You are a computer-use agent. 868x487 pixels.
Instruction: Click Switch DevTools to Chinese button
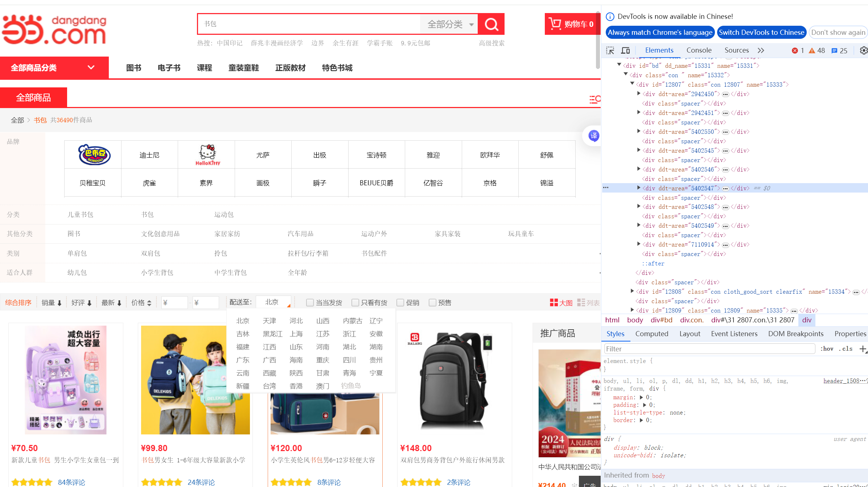[761, 32]
